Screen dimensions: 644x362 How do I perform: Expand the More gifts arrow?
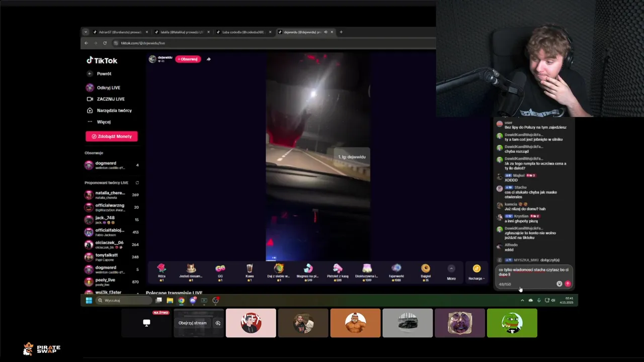[x=451, y=268]
